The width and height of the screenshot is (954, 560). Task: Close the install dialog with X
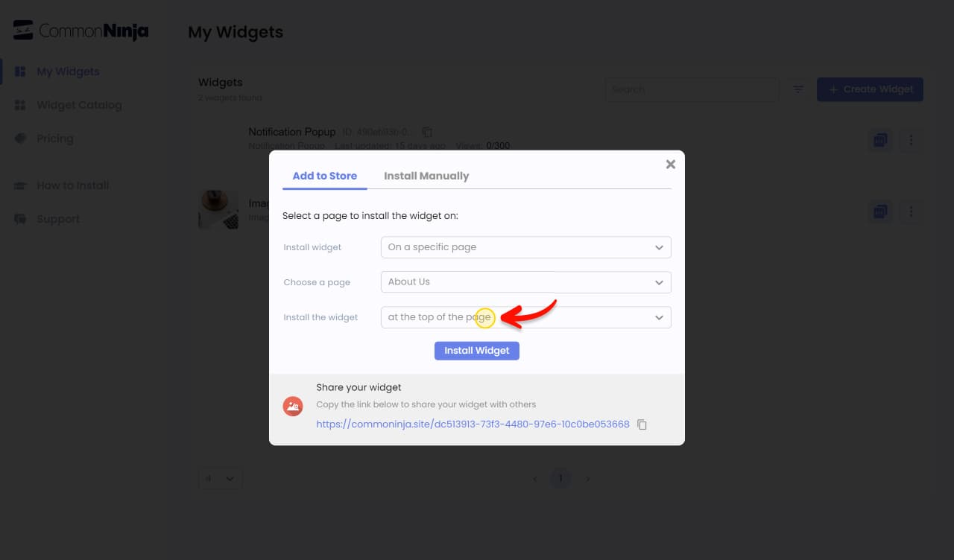point(671,165)
